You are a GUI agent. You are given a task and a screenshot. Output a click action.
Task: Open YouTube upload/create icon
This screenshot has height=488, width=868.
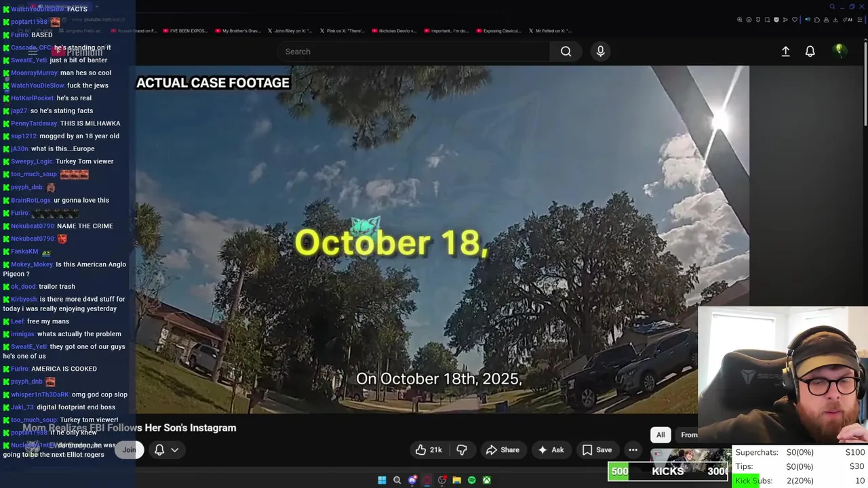pos(785,52)
